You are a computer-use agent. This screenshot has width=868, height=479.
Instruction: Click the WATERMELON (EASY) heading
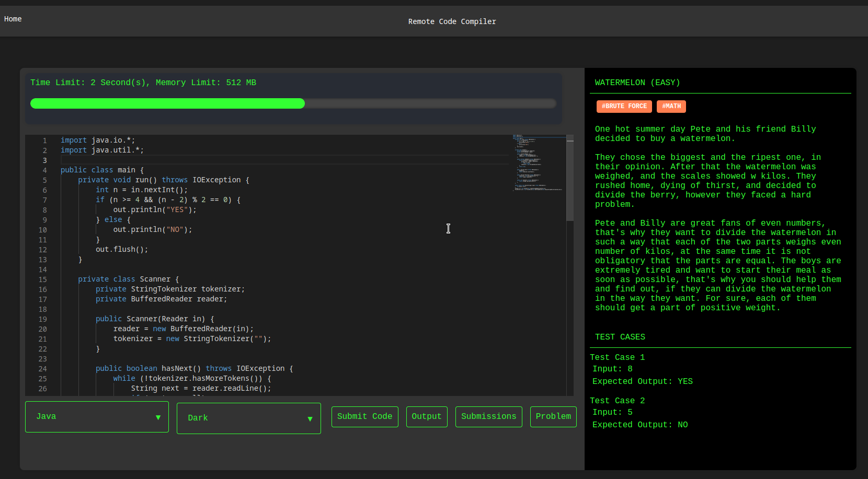click(637, 83)
